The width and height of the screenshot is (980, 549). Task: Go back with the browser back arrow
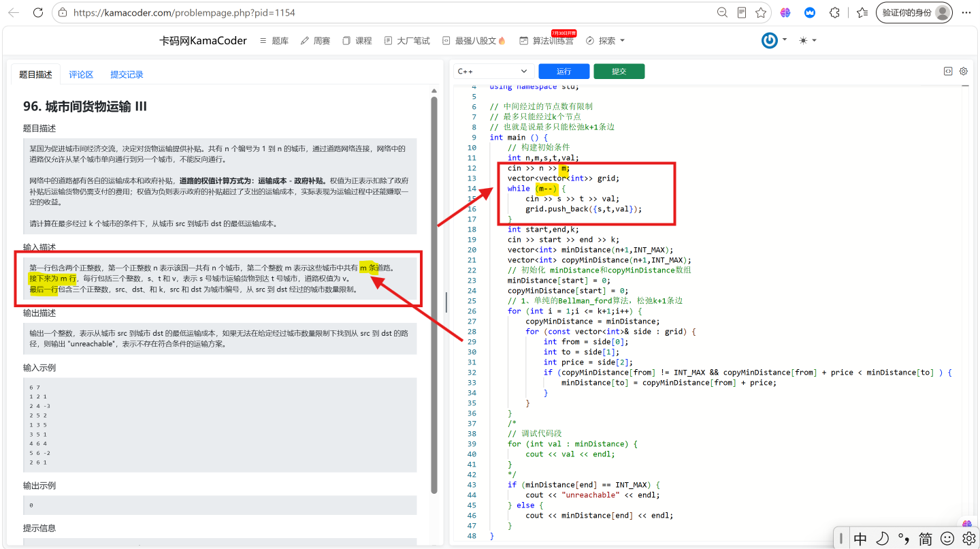(13, 12)
